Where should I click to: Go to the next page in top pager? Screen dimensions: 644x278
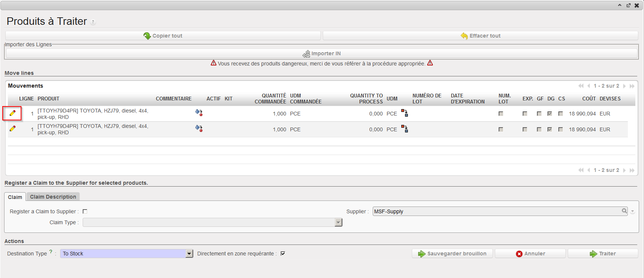(624, 86)
